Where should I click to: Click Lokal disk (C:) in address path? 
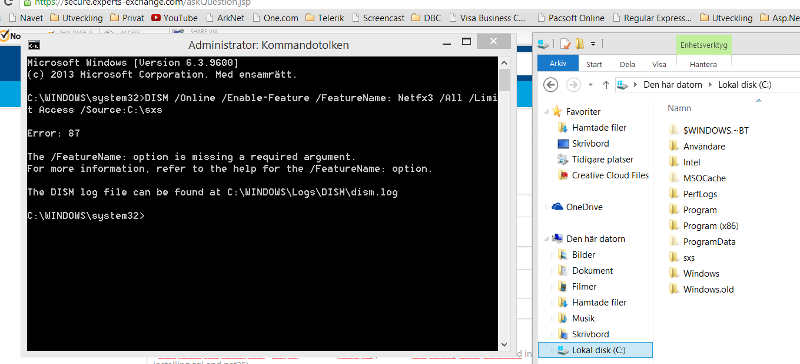pos(744,85)
